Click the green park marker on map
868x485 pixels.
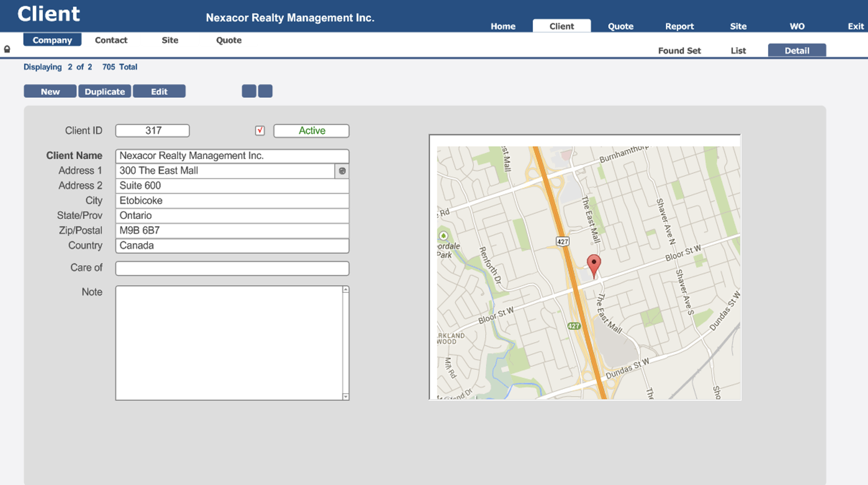(x=443, y=236)
